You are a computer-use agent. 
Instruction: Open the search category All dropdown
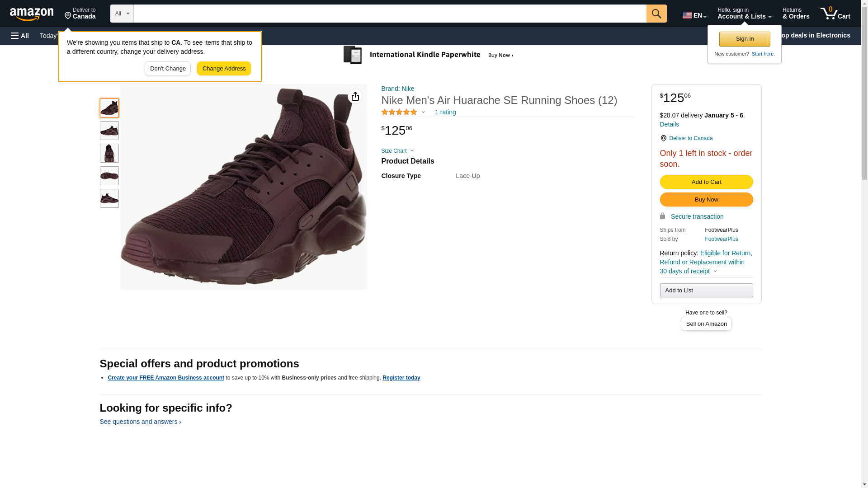click(x=122, y=14)
